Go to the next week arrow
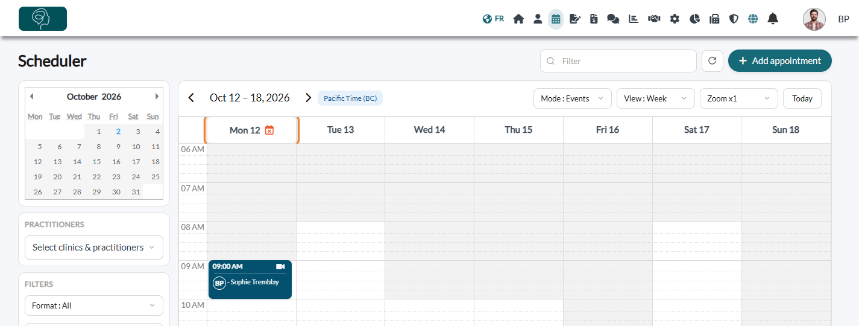This screenshot has width=868, height=326. coord(308,98)
